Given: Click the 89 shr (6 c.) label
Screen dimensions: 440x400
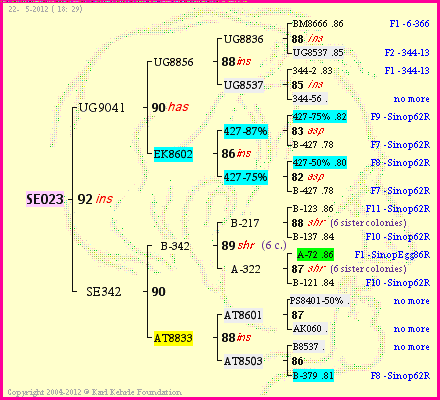Looking at the screenshot, I should point(254,246).
